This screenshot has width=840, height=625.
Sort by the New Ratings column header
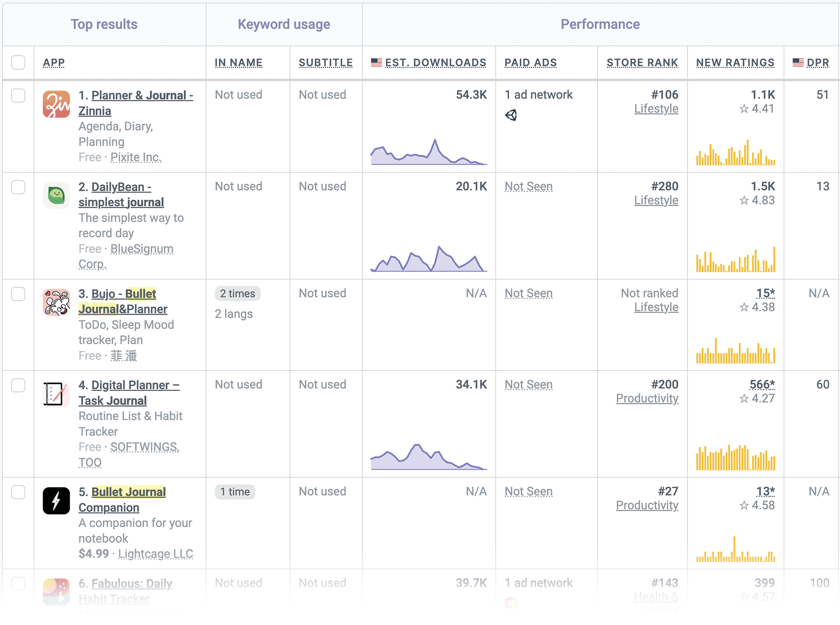click(735, 62)
